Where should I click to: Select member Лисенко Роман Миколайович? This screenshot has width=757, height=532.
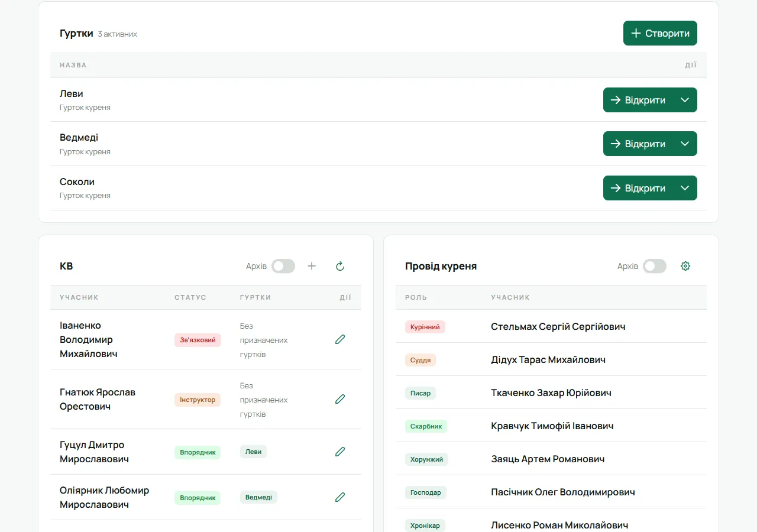559,525
